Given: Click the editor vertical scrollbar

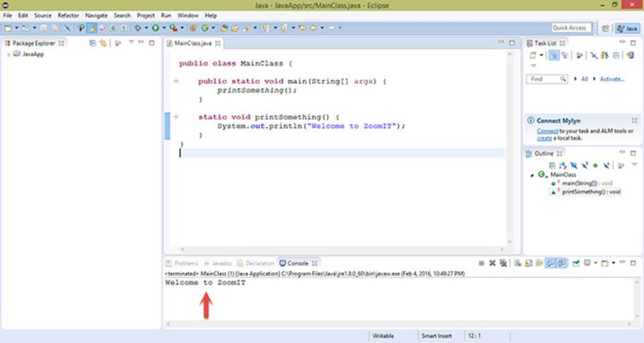Looking at the screenshot, I should click(x=510, y=148).
